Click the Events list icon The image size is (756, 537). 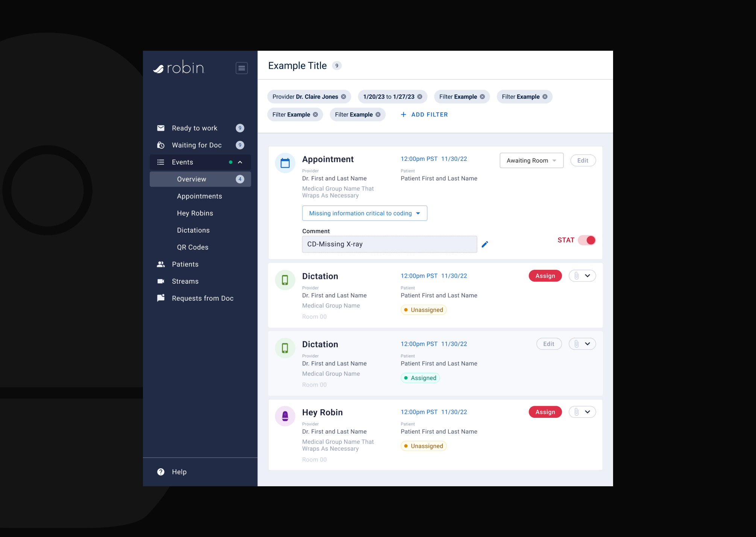pos(161,162)
